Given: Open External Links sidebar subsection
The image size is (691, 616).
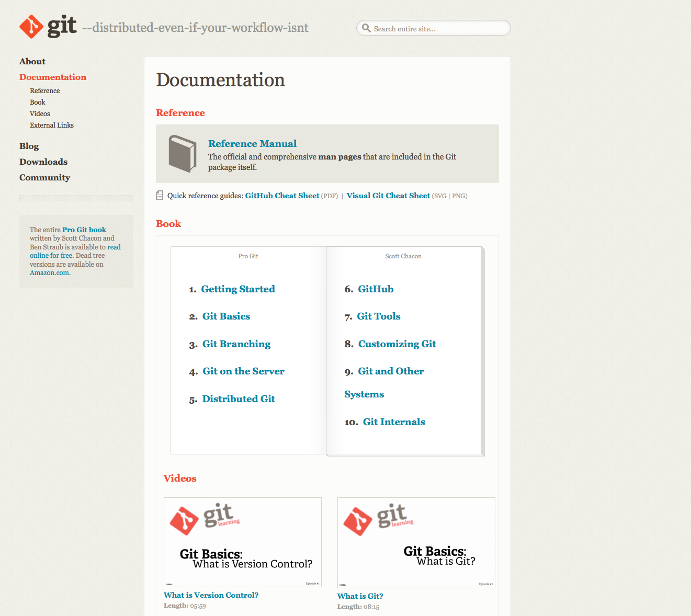Looking at the screenshot, I should point(52,126).
